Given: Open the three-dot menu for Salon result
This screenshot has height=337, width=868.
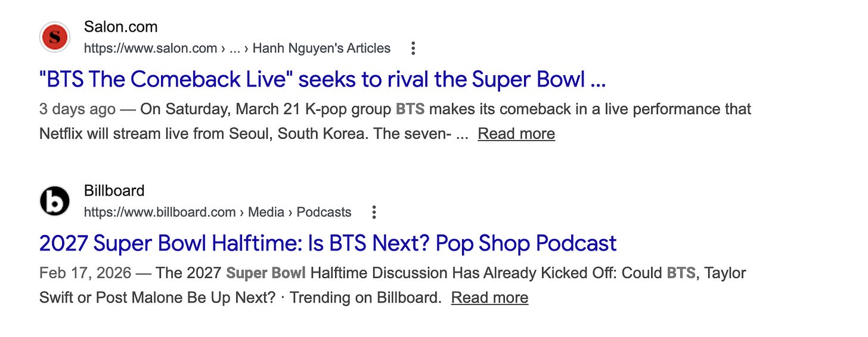Looking at the screenshot, I should [x=413, y=48].
